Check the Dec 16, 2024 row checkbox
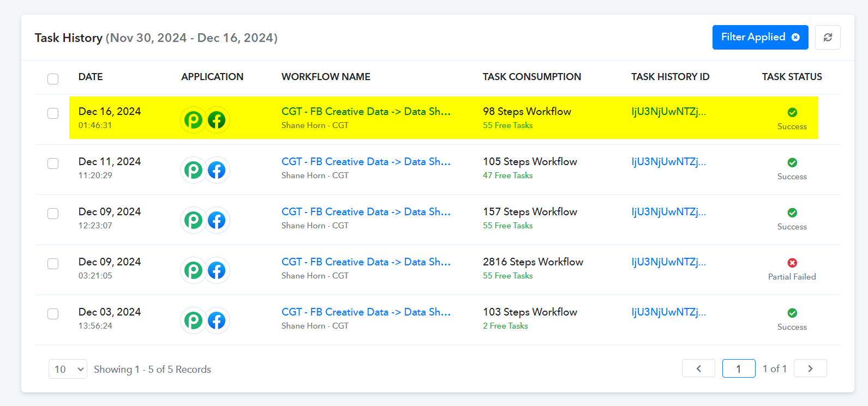Image resolution: width=868 pixels, height=406 pixels. point(53,113)
